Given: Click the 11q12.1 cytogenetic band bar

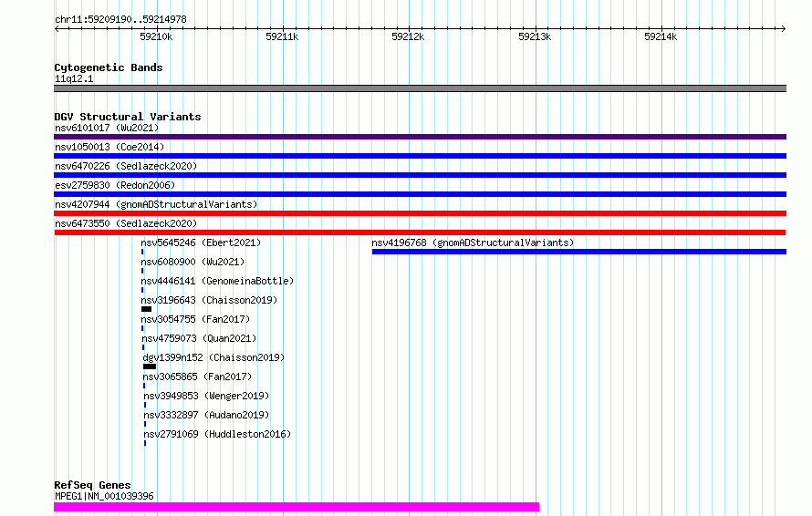Looking at the screenshot, I should point(420,88).
